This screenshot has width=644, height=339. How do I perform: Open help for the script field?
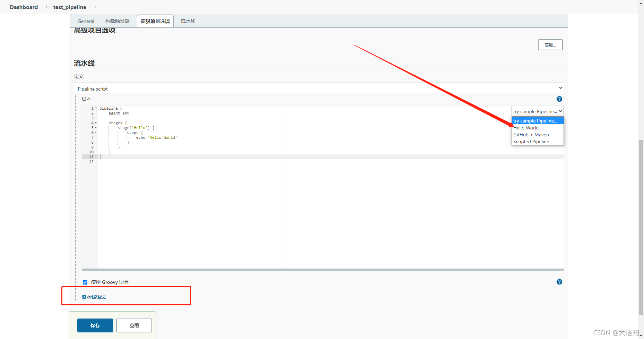coord(559,99)
